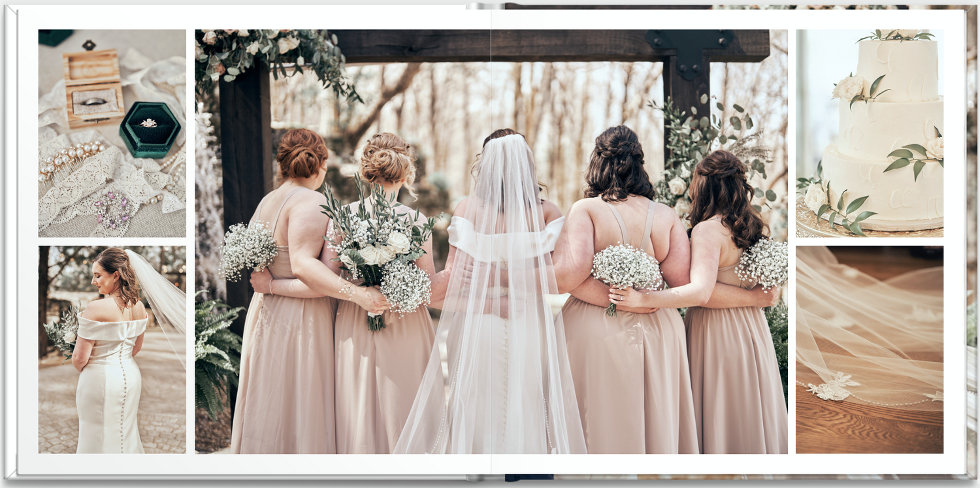
Task: Open the ring boxes detail photo
Action: coord(112,133)
